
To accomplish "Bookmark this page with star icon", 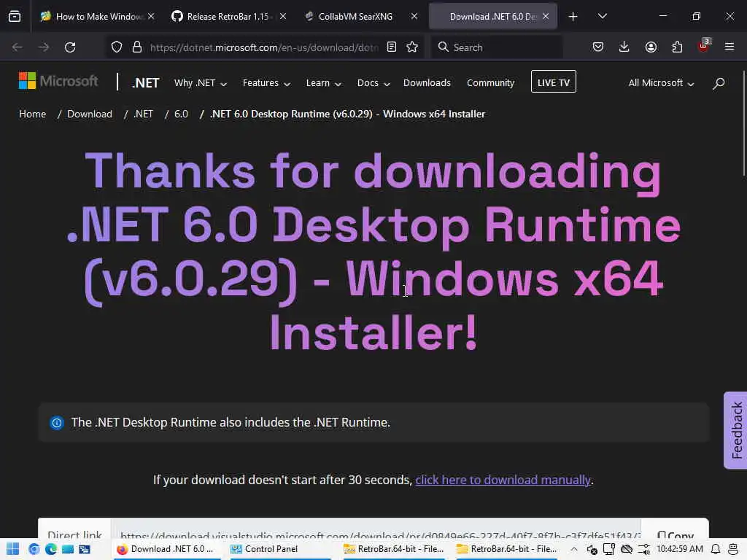I will tap(412, 47).
